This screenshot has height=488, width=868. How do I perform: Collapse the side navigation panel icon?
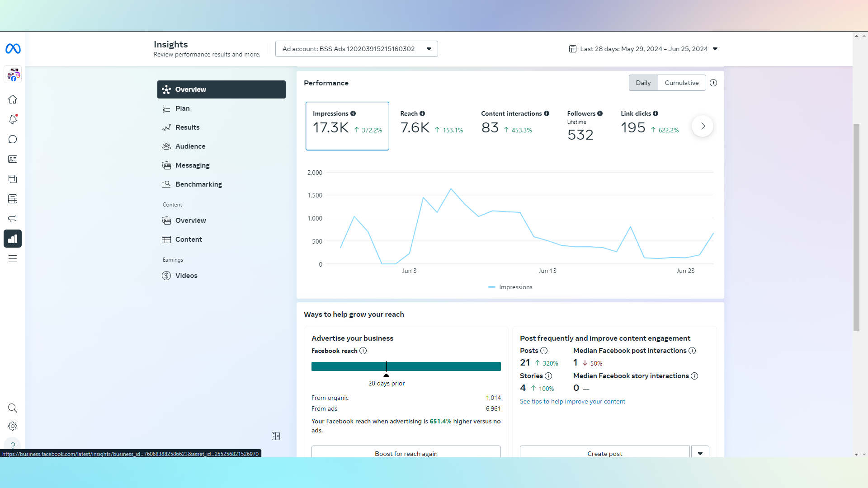[276, 436]
